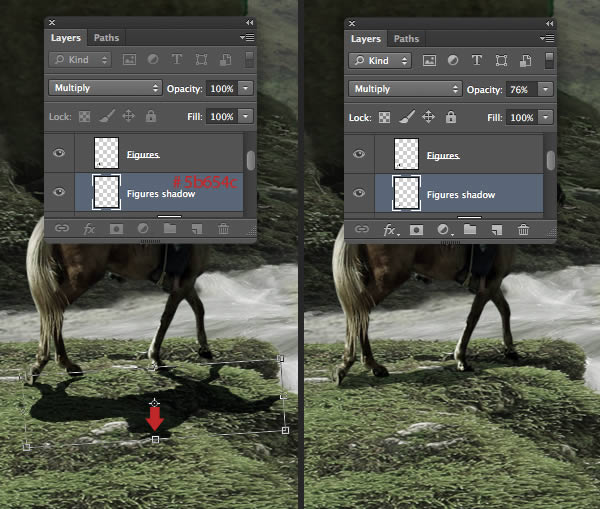Create adjustment layer in right panel
Screen dimensions: 600x509
click(444, 230)
